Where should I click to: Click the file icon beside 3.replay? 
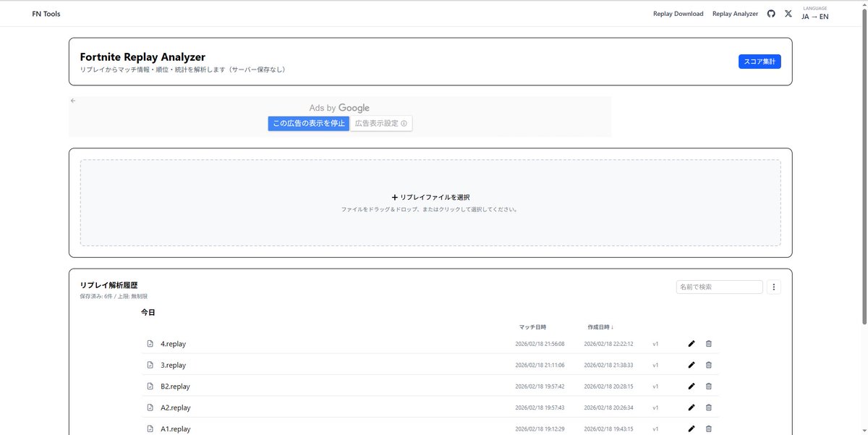[x=150, y=365]
